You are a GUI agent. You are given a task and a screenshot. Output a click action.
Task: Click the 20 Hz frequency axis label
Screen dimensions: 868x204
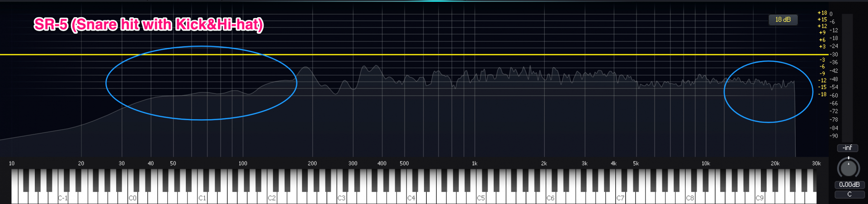pos(81,163)
